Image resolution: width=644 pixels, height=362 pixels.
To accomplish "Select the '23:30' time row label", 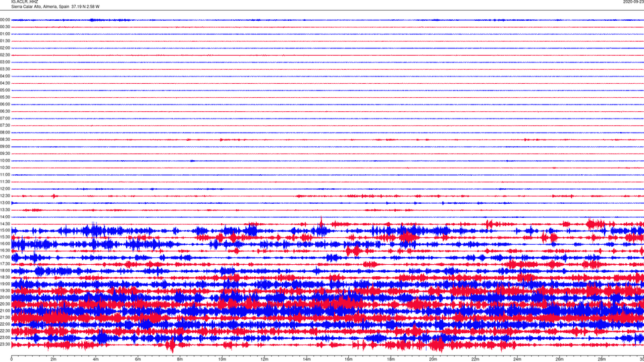I will coord(5,345).
